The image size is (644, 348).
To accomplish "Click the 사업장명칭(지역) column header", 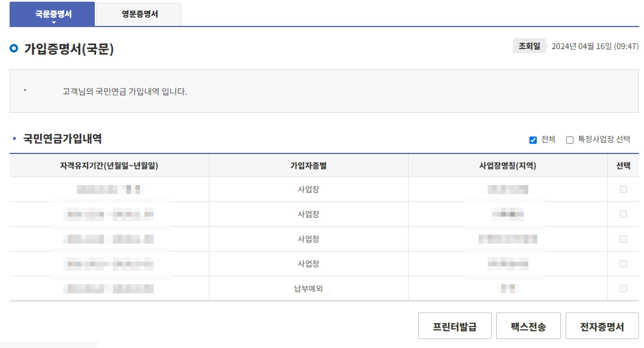I will pyautogui.click(x=507, y=165).
